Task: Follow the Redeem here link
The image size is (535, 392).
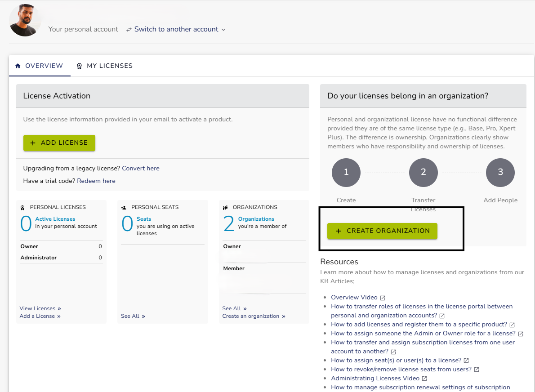Action: point(96,181)
